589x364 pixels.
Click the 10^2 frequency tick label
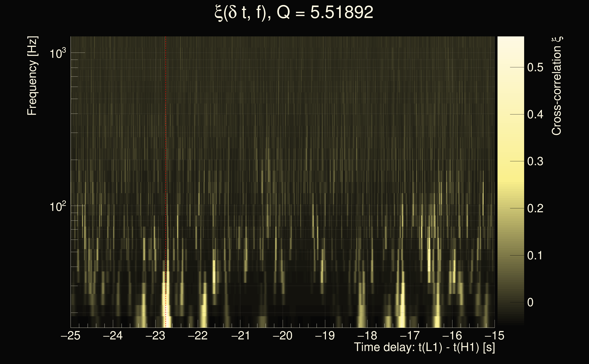click(x=58, y=207)
